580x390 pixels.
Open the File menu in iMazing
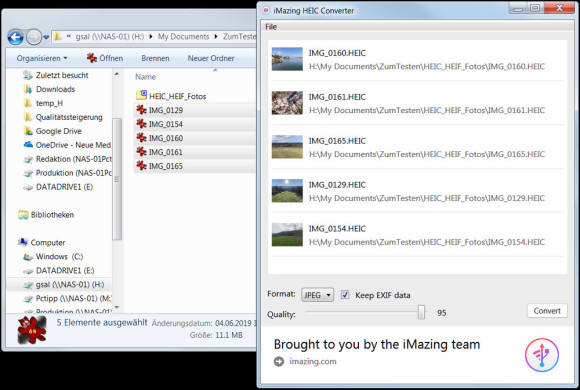(x=271, y=27)
